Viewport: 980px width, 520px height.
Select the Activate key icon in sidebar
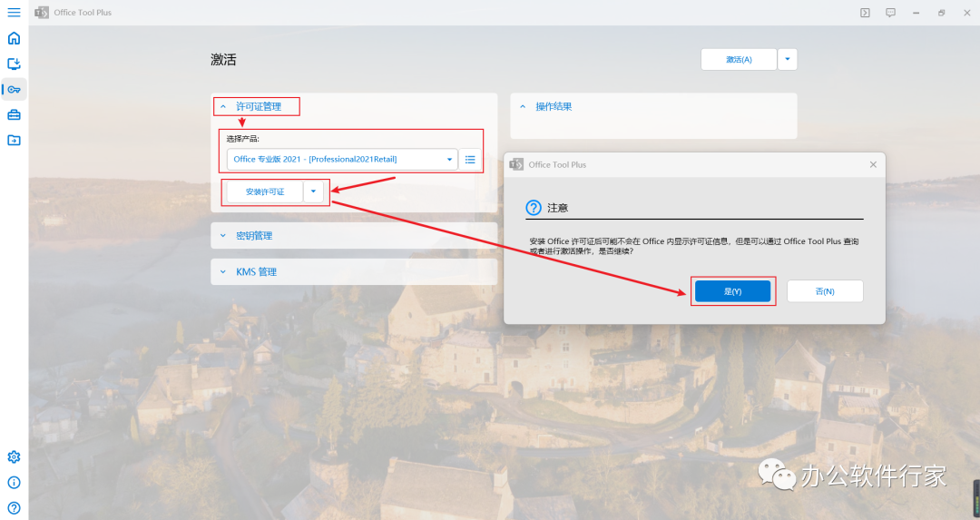click(14, 89)
